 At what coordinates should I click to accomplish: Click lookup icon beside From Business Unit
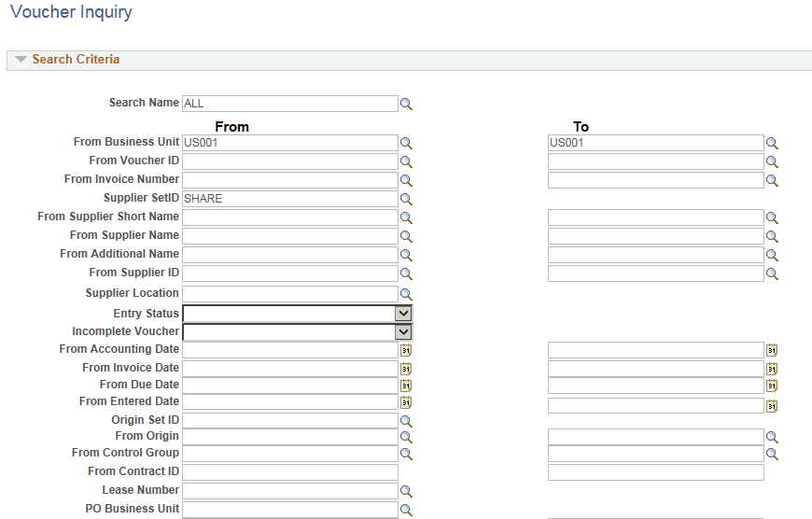coord(406,144)
